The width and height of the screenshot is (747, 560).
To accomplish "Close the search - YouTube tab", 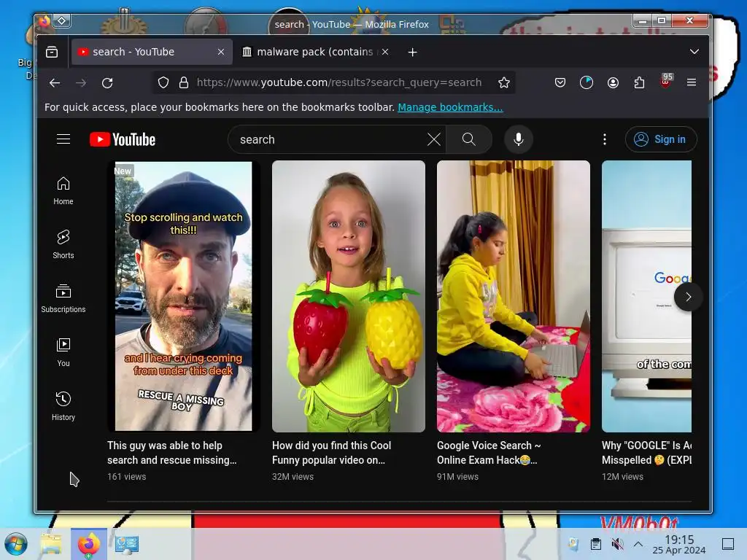I will [221, 52].
